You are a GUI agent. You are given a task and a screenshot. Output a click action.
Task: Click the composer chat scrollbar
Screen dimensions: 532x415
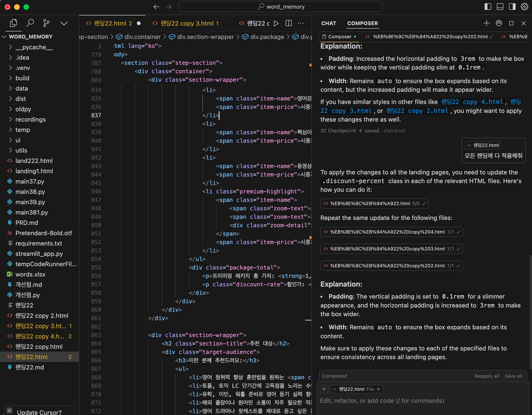click(x=530, y=312)
